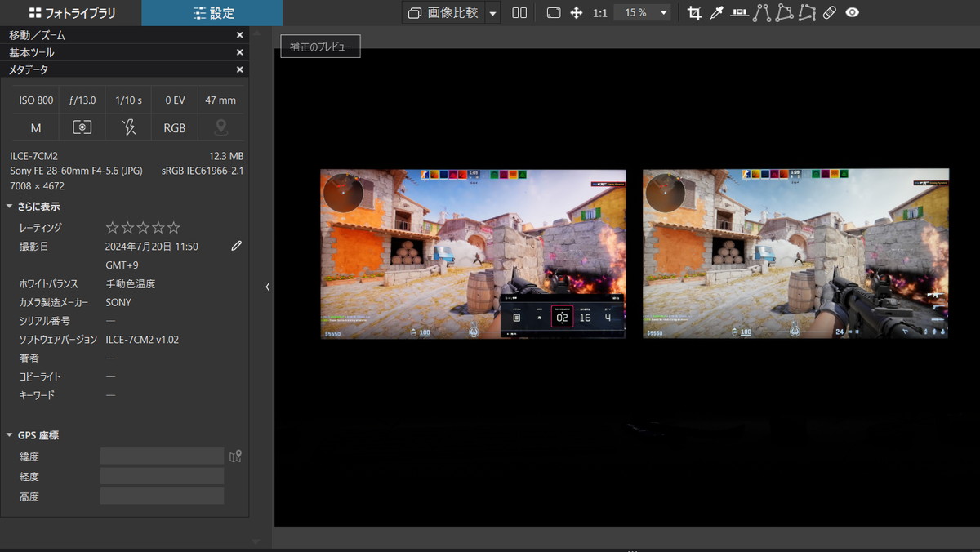Click the fit-to-screen icon

click(x=554, y=13)
